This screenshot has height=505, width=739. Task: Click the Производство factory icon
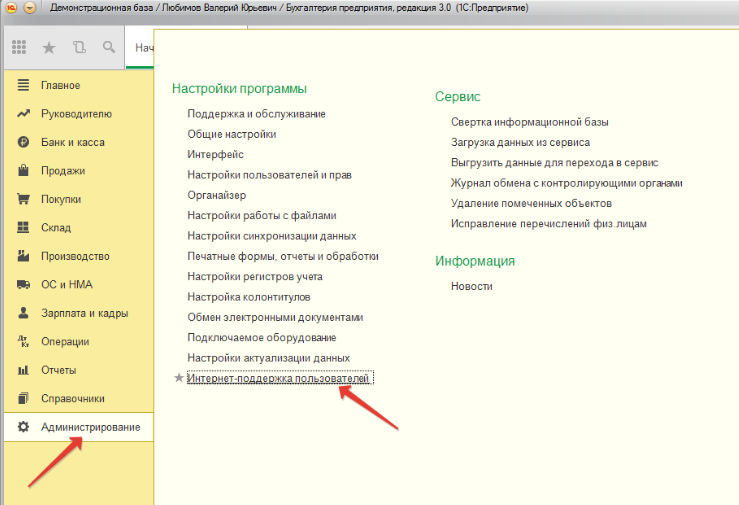(x=23, y=256)
